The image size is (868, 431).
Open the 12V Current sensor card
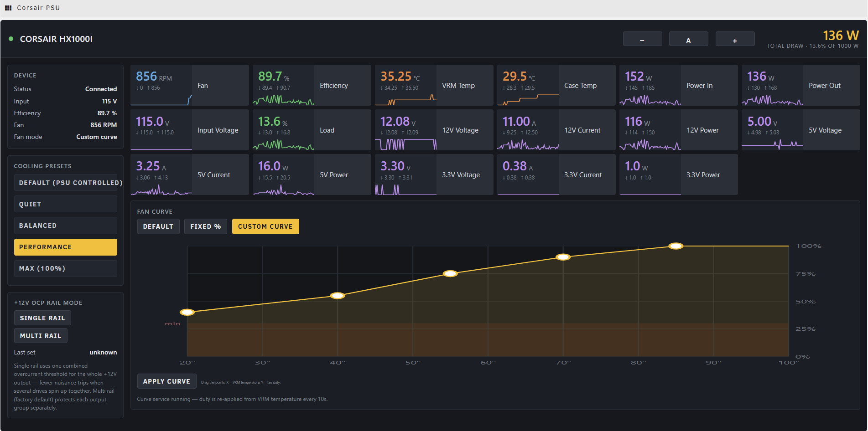click(556, 130)
